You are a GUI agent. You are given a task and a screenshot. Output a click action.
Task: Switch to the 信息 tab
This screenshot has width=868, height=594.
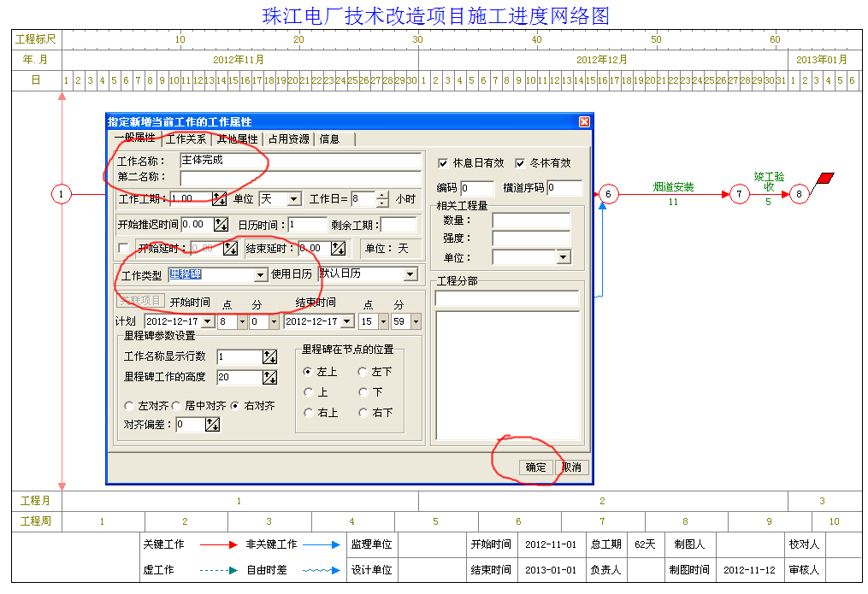point(335,139)
